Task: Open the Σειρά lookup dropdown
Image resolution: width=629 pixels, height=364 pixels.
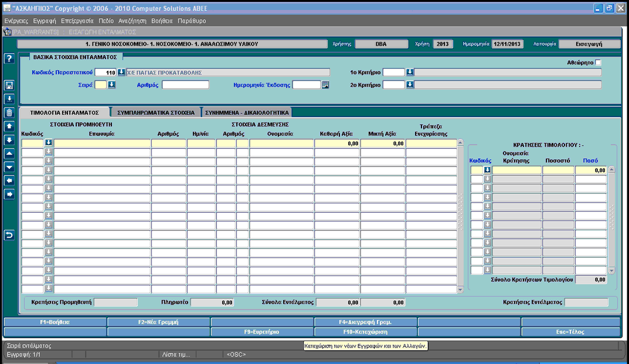Action: pyautogui.click(x=112, y=84)
